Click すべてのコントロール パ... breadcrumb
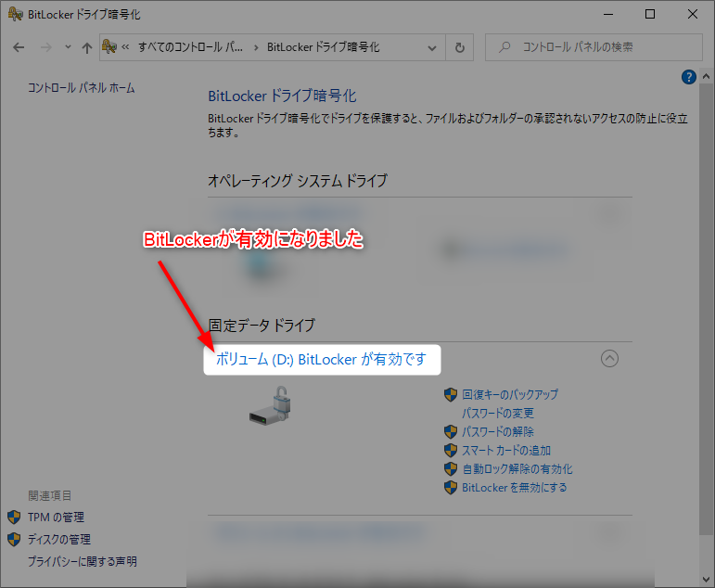Viewport: 715px width, 588px height. (190, 47)
